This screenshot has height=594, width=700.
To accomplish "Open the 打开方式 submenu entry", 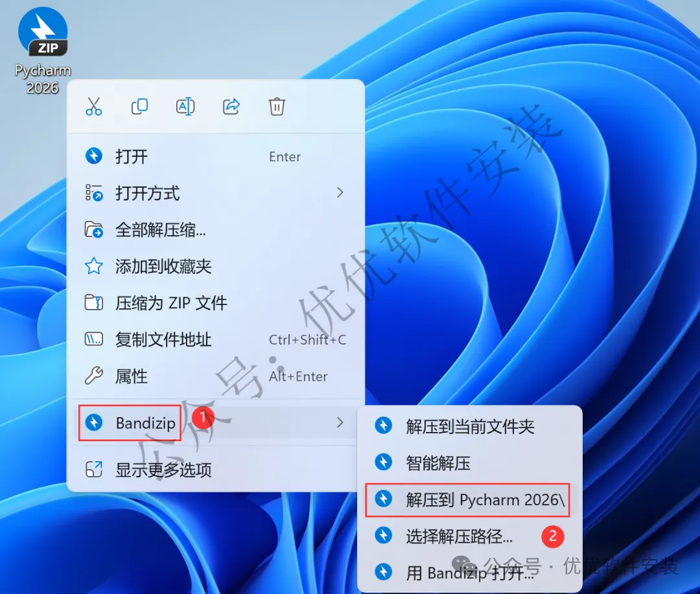I will click(216, 193).
